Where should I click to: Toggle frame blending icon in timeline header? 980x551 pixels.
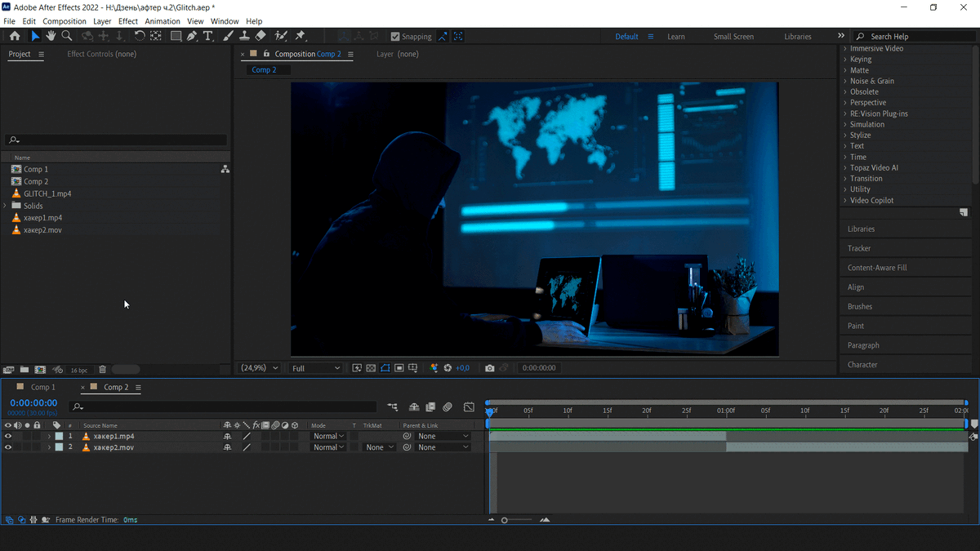point(430,407)
